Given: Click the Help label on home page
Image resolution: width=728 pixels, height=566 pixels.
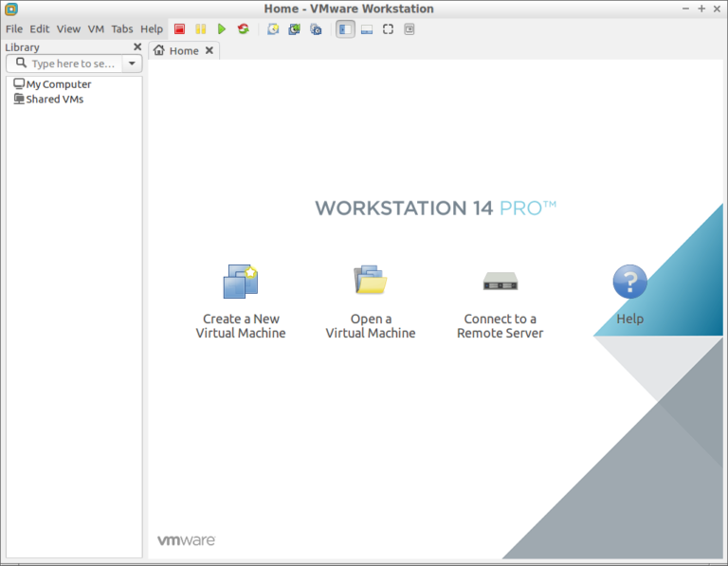Looking at the screenshot, I should pos(630,319).
